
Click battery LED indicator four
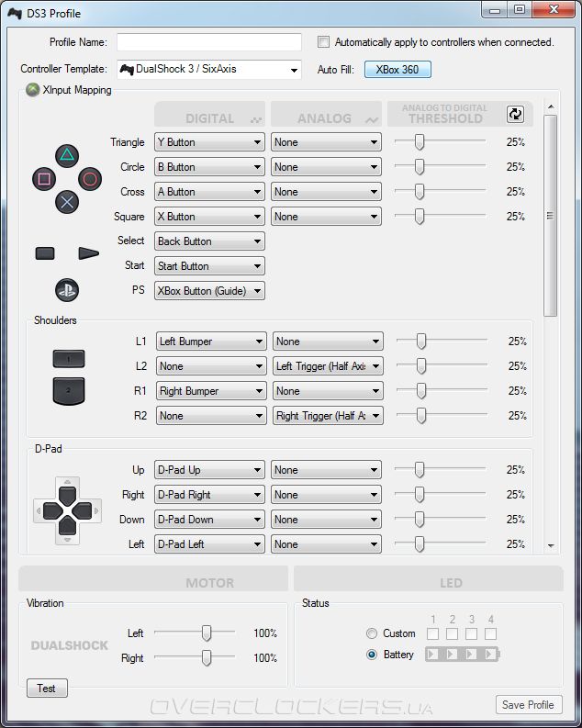490,655
